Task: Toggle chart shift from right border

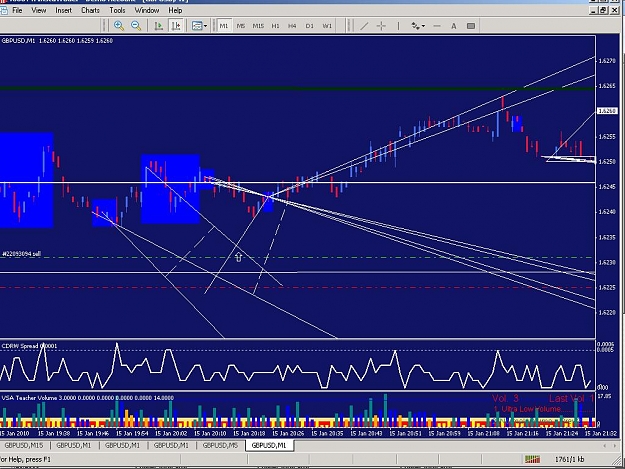Action: 176,26
